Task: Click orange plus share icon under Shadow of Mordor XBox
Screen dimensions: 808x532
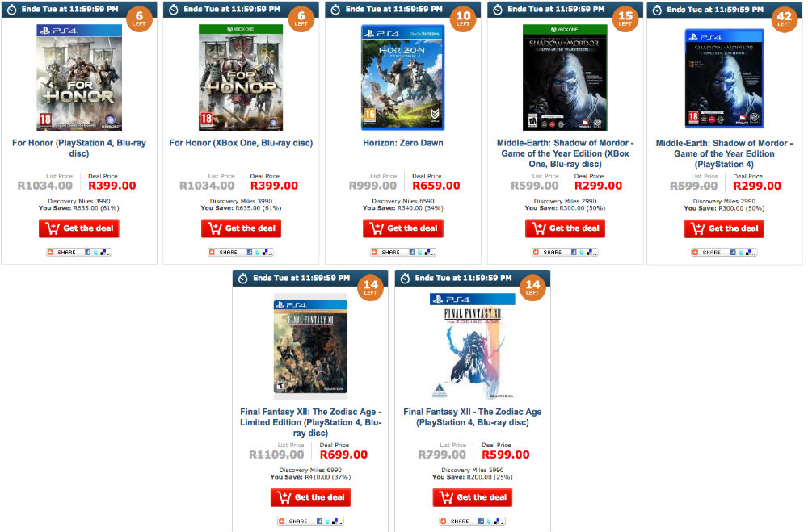Action: [536, 253]
